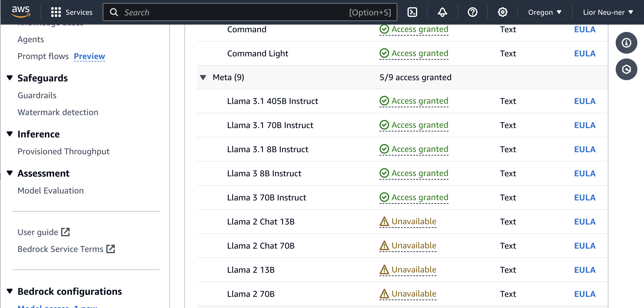The width and height of the screenshot is (644, 308).
Task: Click the 5/9 access granted summary text
Action: tap(415, 77)
